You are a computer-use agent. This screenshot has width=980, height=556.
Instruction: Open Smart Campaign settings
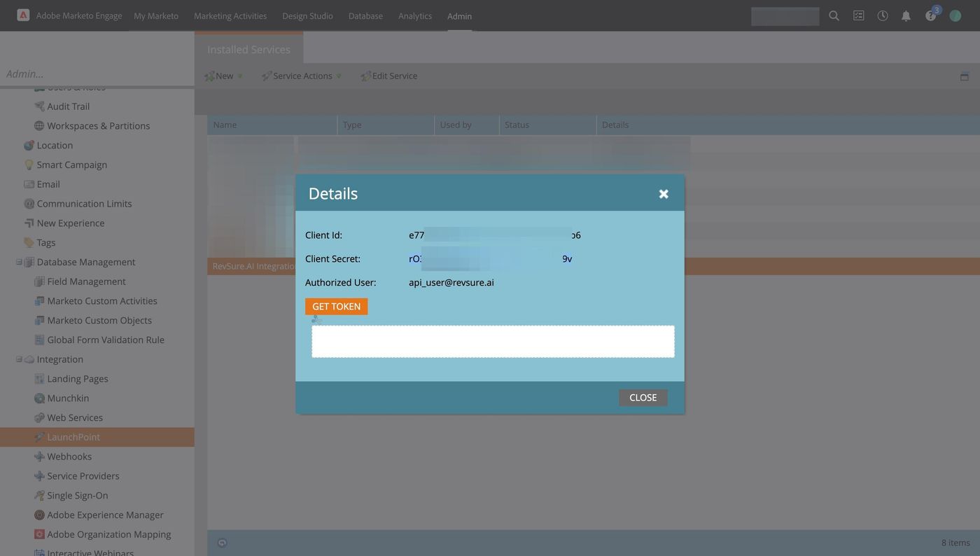(x=71, y=165)
